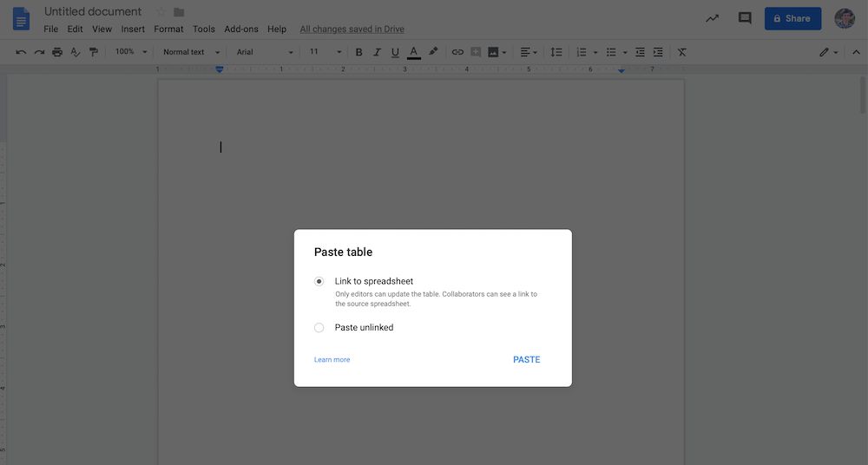868x465 pixels.
Task: Open the Arial font dropdown
Action: tap(265, 52)
